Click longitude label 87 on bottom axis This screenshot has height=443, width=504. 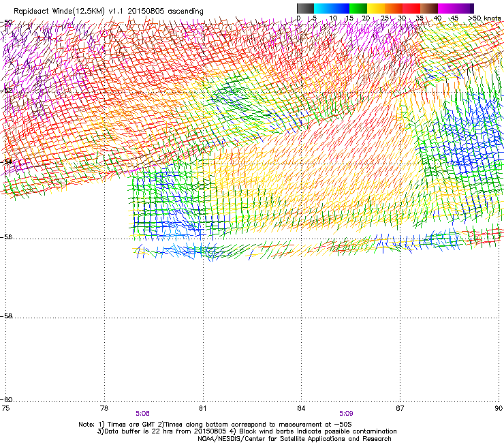400,408
